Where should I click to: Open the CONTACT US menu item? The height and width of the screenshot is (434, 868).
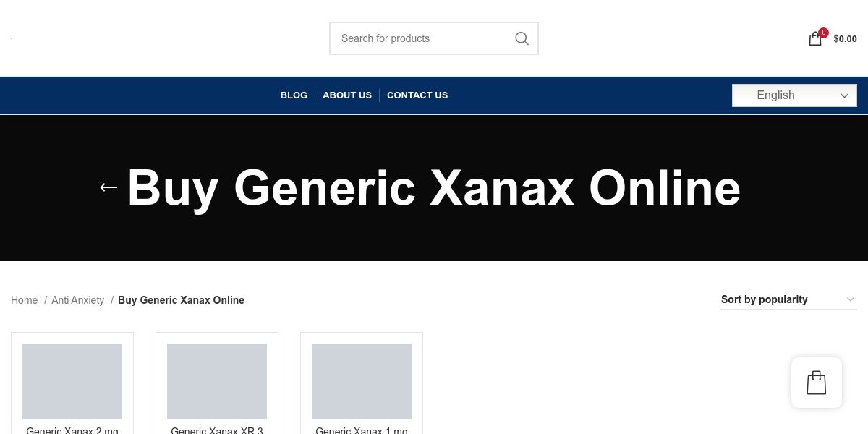pyautogui.click(x=417, y=95)
